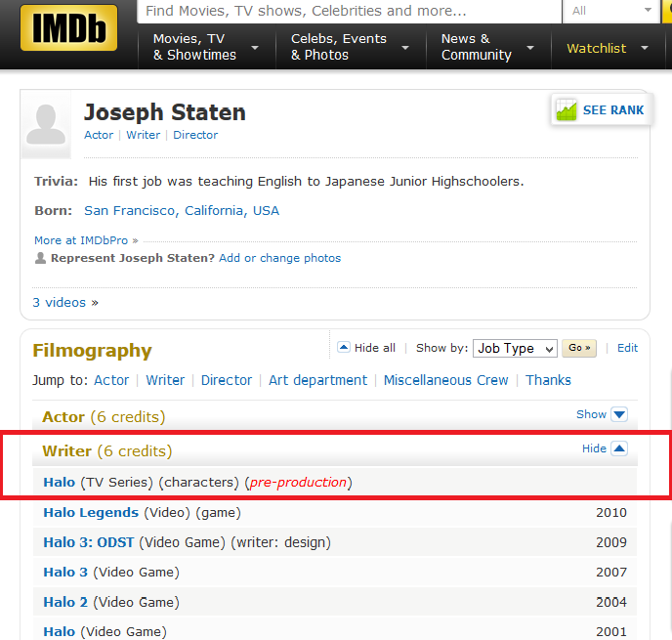The width and height of the screenshot is (672, 640).
Task: Click the Filmography heading
Action: point(92,351)
